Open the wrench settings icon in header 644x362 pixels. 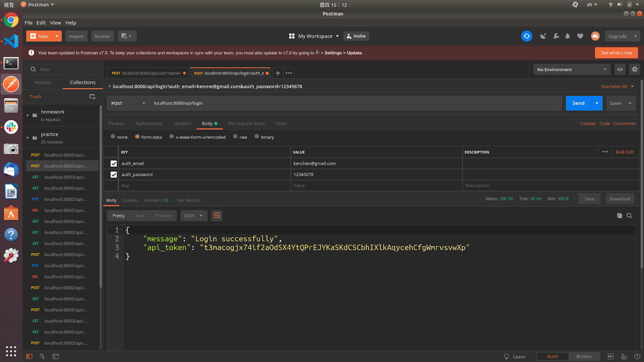(x=556, y=36)
